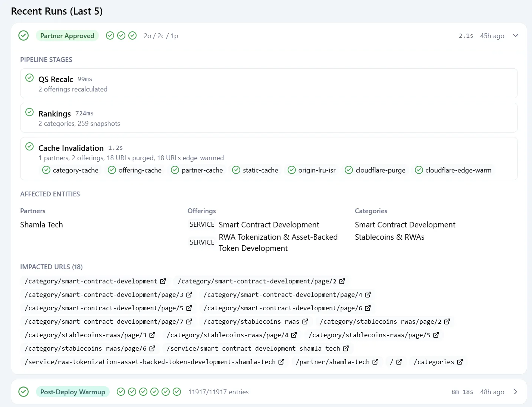Open the root / URL link

tap(396, 362)
